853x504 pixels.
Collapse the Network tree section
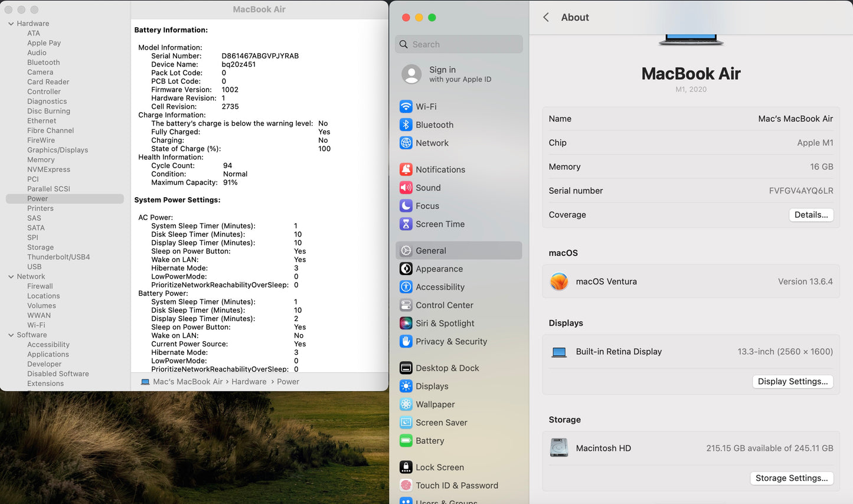point(11,277)
